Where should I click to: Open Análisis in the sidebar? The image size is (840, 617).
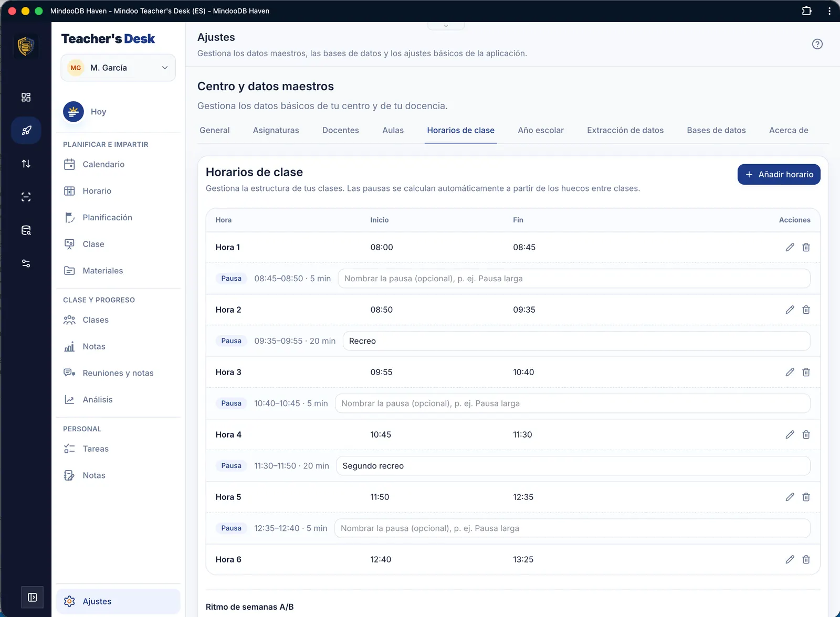coord(118,399)
